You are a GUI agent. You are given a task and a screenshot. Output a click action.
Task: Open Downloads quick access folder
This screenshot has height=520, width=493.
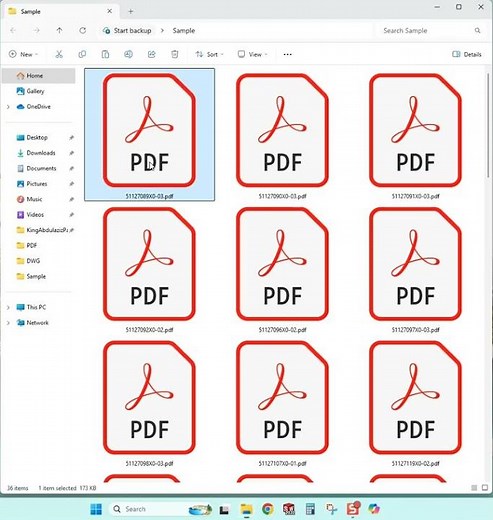pyautogui.click(x=36, y=153)
